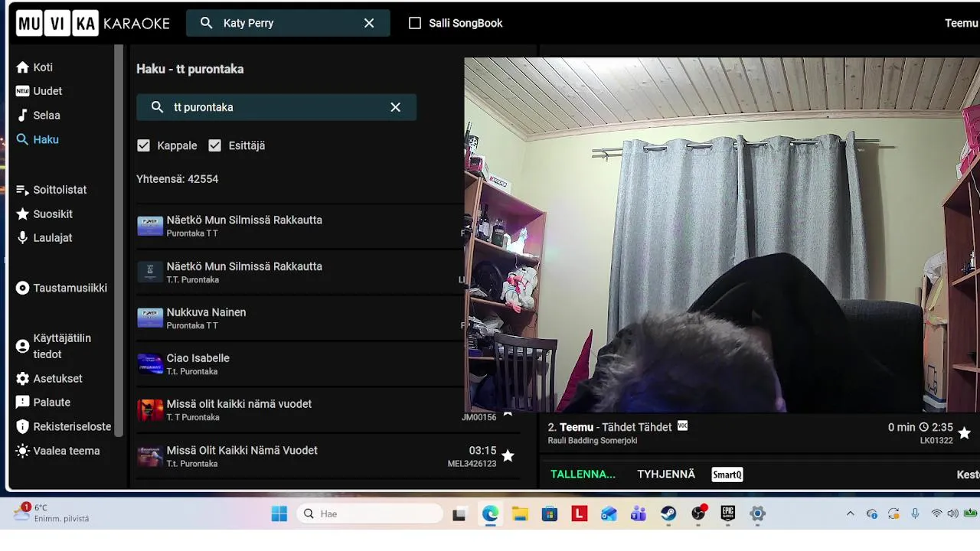980x551 pixels.
Task: Click Nukkuva Nainen song thumbnail
Action: tap(150, 318)
